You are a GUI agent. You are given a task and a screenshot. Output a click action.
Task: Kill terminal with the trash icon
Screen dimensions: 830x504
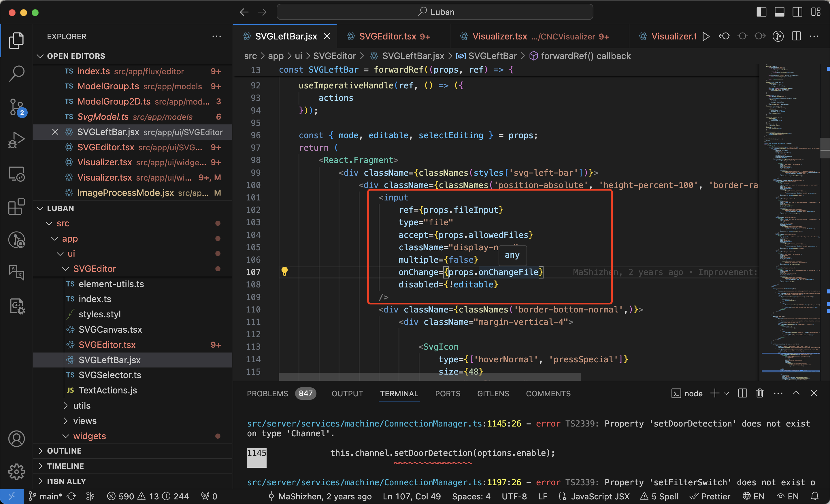coord(759,393)
